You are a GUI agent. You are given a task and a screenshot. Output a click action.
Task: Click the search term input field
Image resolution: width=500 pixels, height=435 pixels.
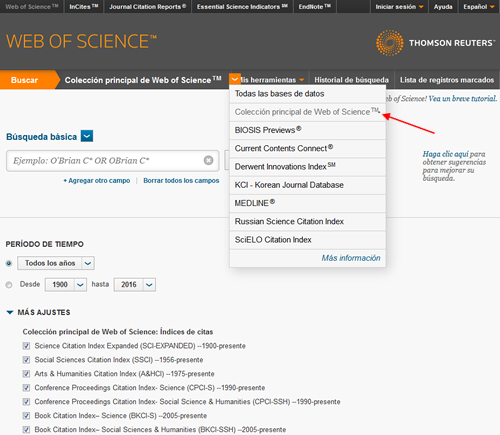[x=113, y=161]
